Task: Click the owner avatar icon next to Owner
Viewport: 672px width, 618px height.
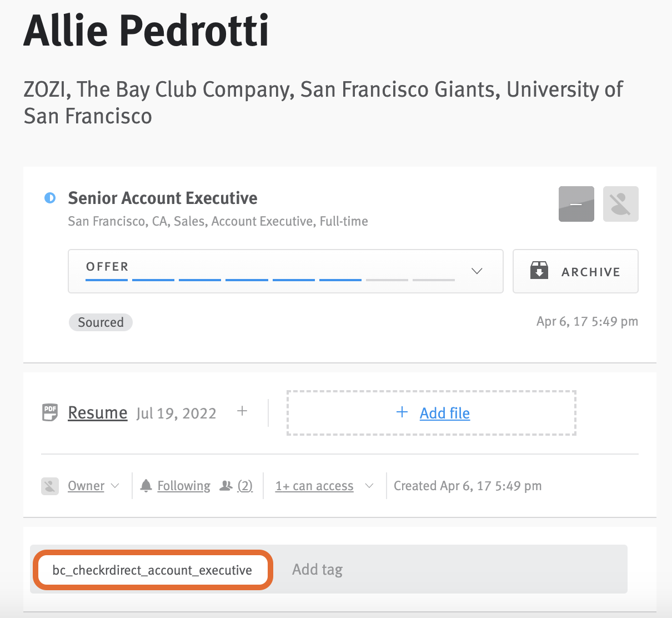Action: (x=49, y=485)
